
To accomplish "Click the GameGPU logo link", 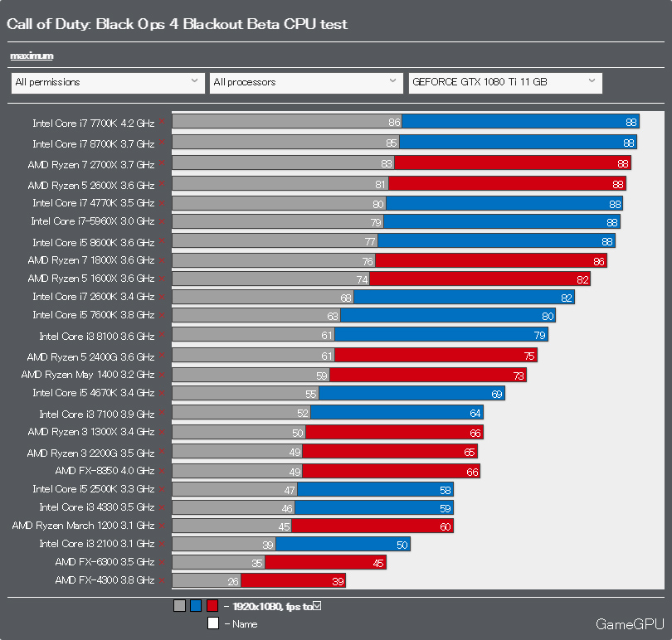I will click(x=630, y=624).
